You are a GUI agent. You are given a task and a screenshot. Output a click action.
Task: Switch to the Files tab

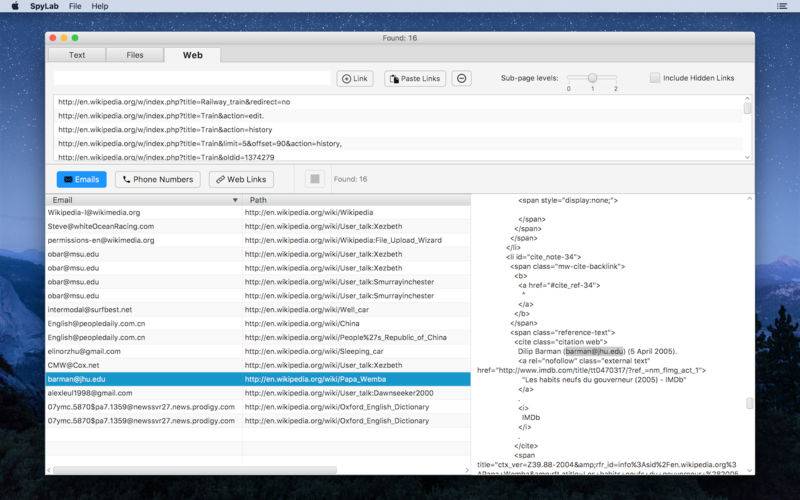click(x=135, y=55)
